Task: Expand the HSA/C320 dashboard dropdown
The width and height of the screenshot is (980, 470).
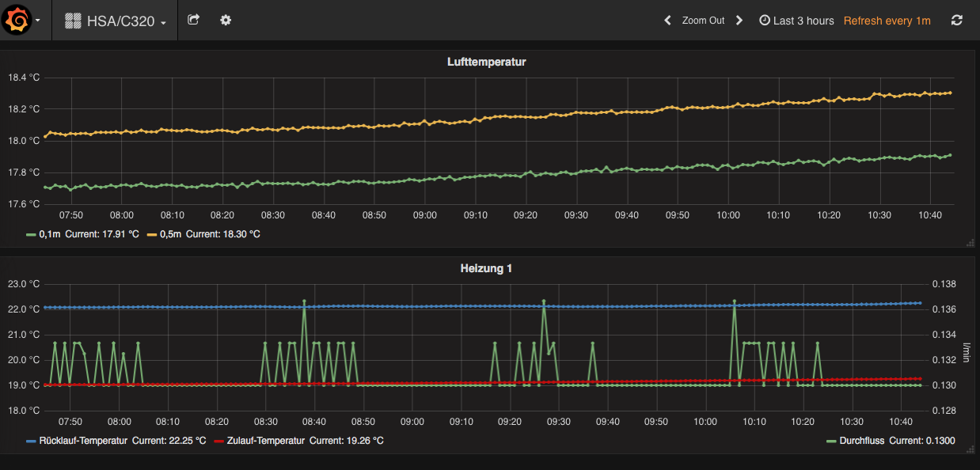Action: click(x=163, y=23)
